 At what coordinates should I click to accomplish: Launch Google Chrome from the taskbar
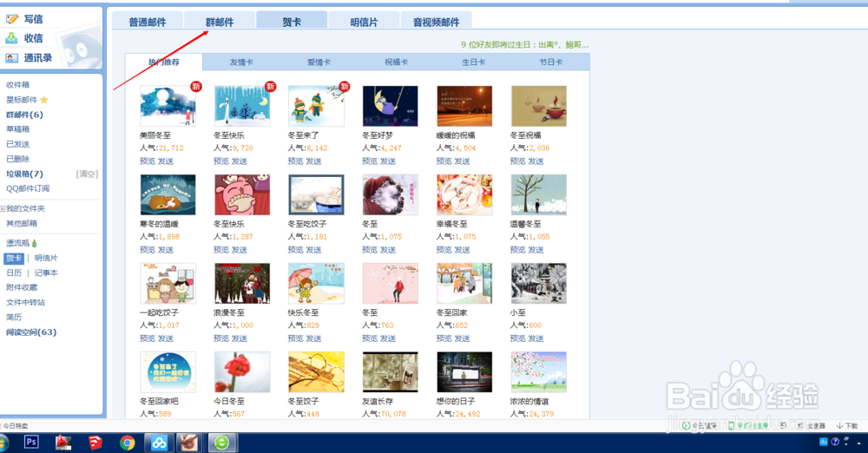pos(128,443)
